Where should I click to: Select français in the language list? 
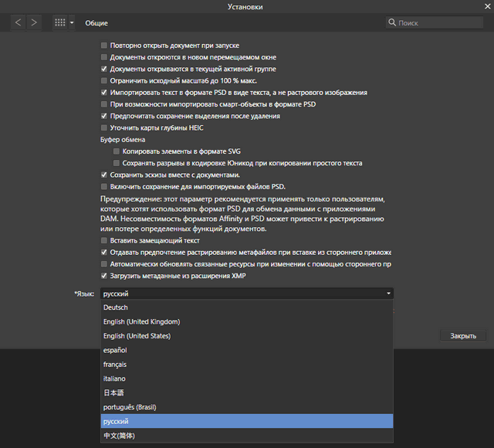(116, 365)
